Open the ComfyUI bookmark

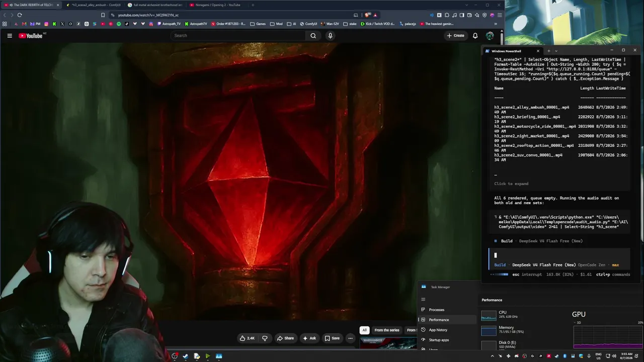(x=308, y=24)
